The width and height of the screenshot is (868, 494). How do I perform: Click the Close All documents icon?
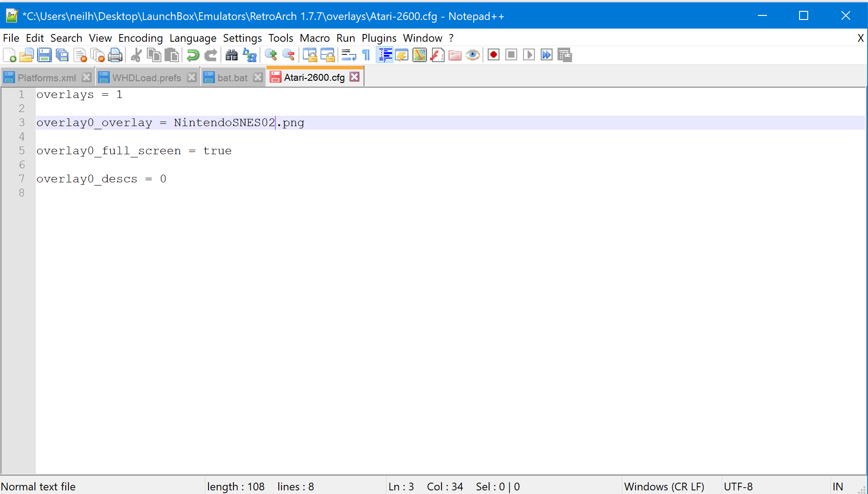(x=97, y=55)
